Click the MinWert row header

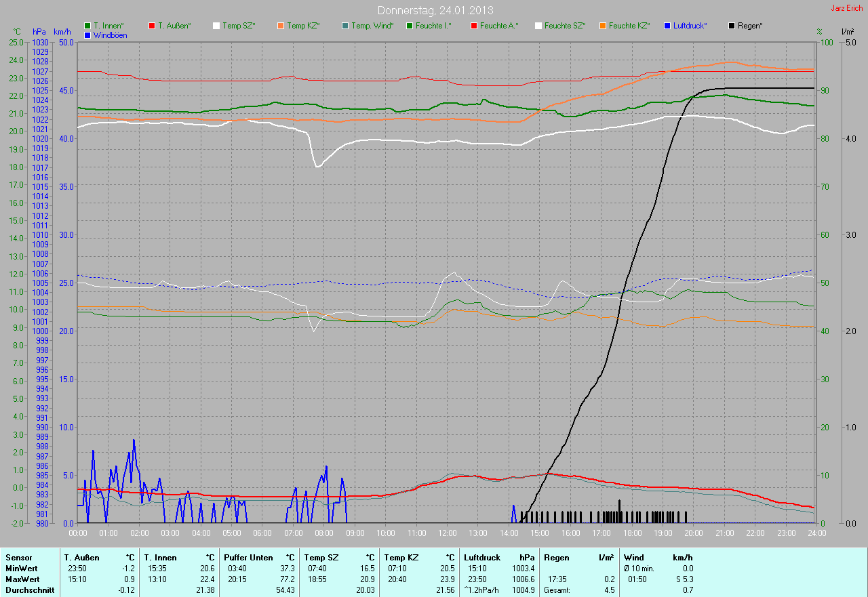pos(21,569)
